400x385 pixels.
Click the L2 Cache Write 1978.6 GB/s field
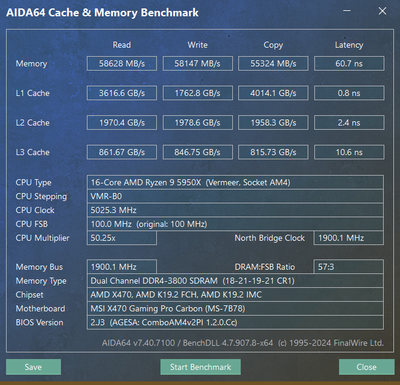197,123
